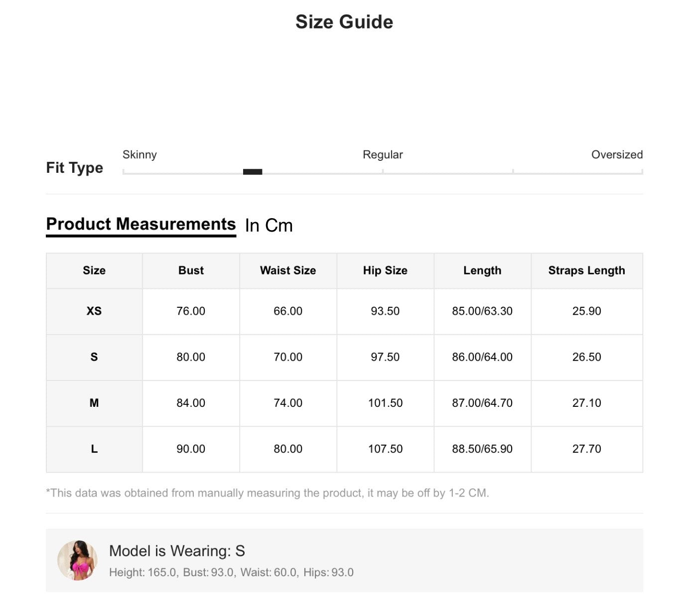Click the Straps Length column header
The height and width of the screenshot is (616, 688).
pos(587,270)
